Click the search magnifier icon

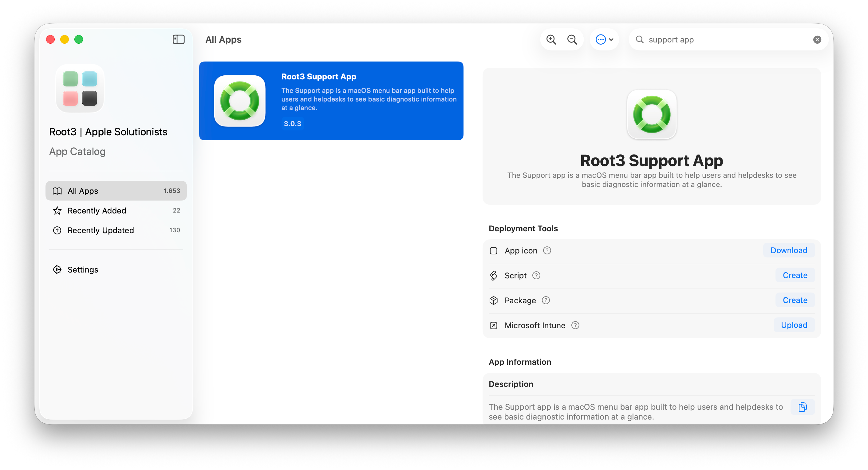pyautogui.click(x=640, y=39)
